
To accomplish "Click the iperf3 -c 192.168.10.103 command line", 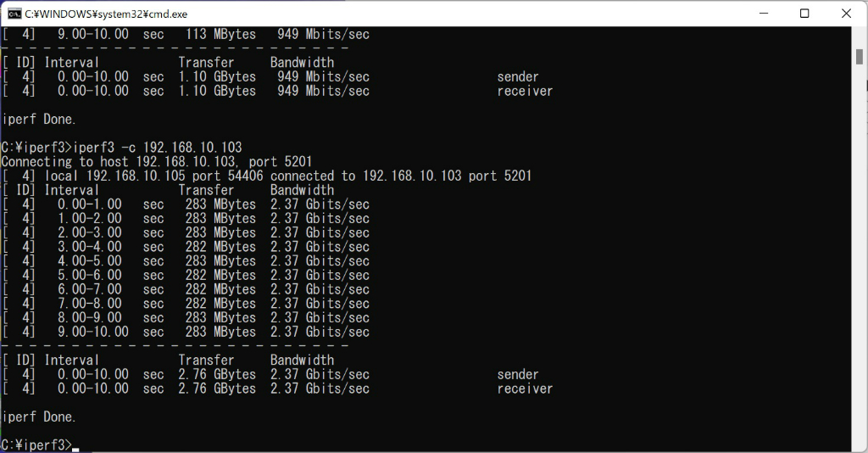I will pyautogui.click(x=122, y=148).
